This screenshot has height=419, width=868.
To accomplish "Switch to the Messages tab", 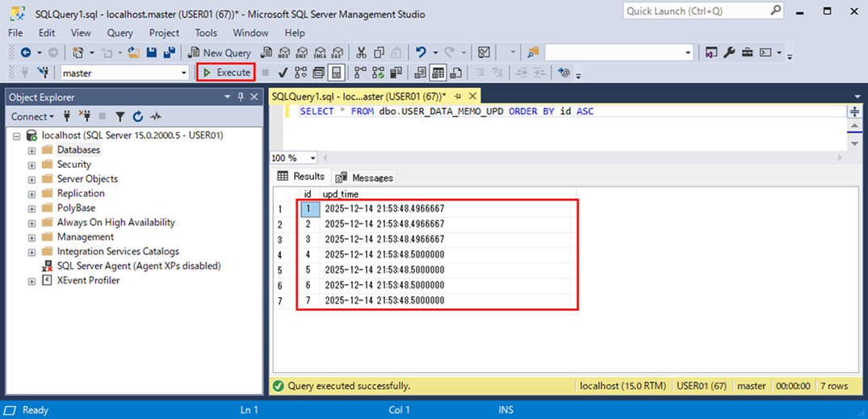I will click(x=364, y=178).
